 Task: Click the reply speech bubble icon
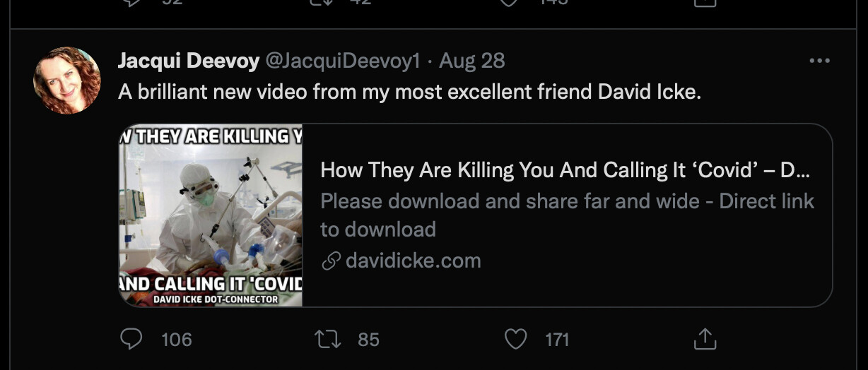point(131,340)
